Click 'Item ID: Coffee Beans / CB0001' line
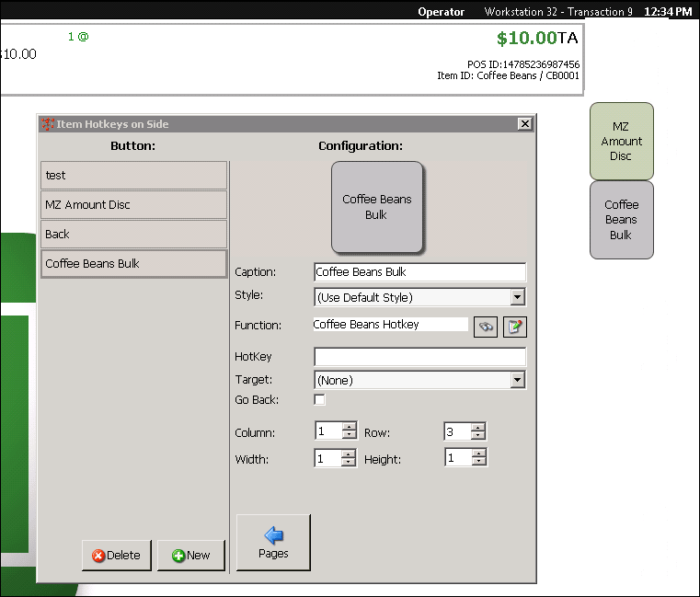 508,75
